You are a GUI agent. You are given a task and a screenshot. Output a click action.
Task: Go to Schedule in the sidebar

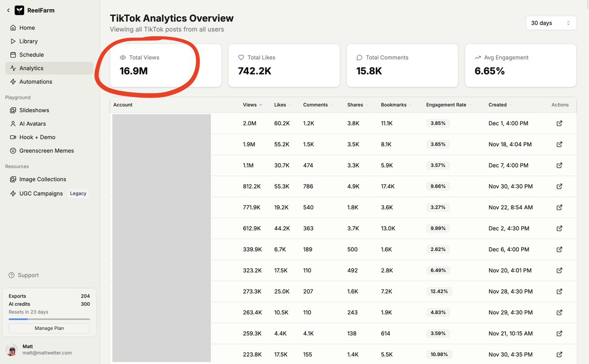click(x=31, y=55)
